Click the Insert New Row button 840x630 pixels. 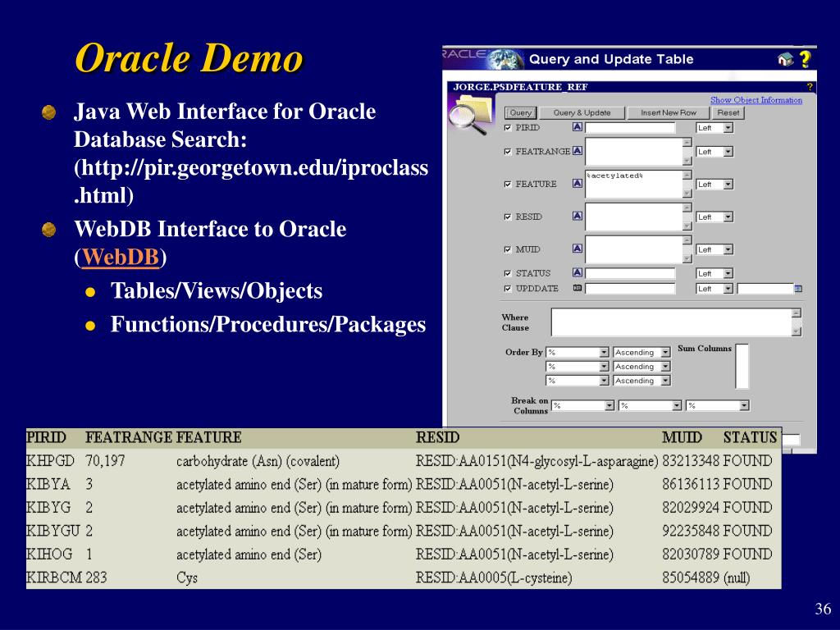tap(668, 112)
